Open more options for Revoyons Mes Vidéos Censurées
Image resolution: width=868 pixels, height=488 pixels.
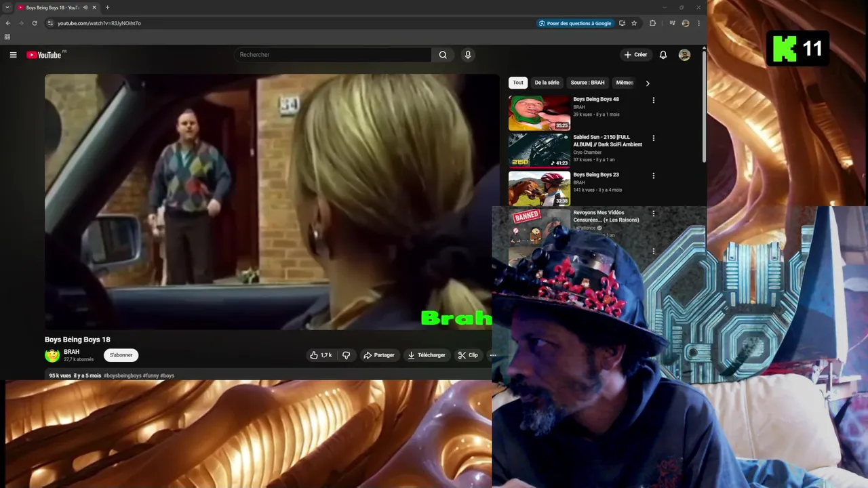click(x=654, y=213)
